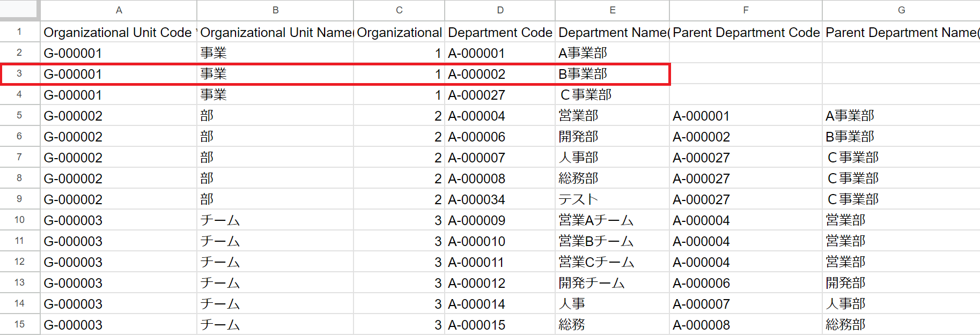Image resolution: width=980 pixels, height=335 pixels.
Task: Select entire row 3 via row number
Action: [19, 74]
